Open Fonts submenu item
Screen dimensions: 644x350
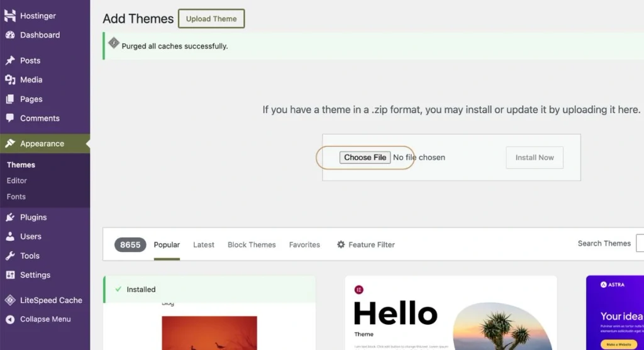pyautogui.click(x=16, y=197)
